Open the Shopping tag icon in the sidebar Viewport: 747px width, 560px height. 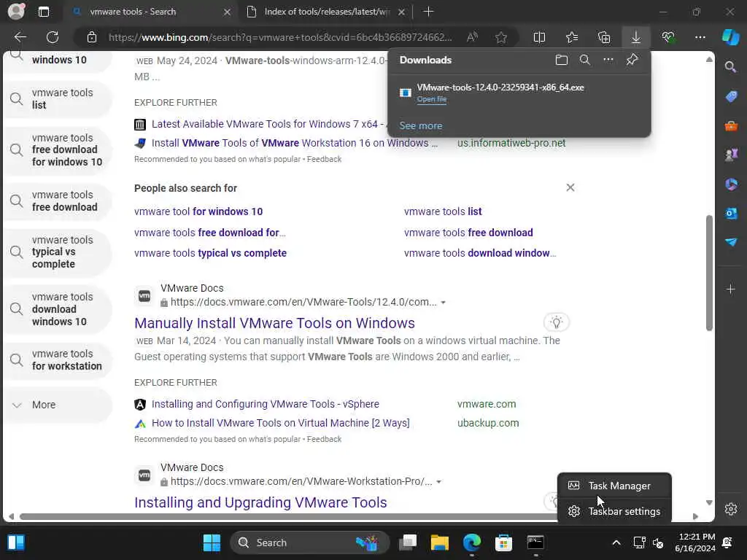(x=731, y=96)
